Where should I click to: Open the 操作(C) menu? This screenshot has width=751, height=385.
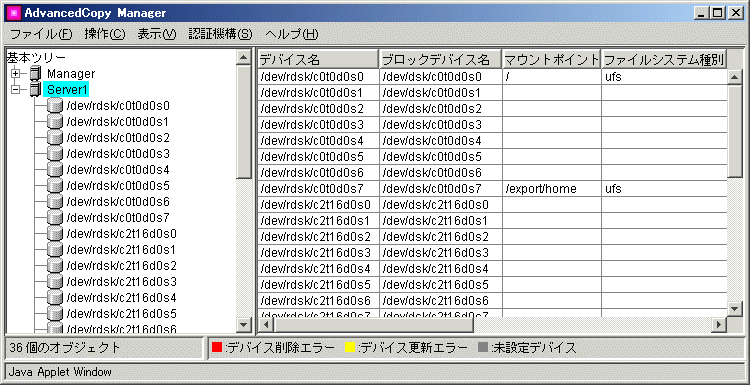pyautogui.click(x=105, y=34)
